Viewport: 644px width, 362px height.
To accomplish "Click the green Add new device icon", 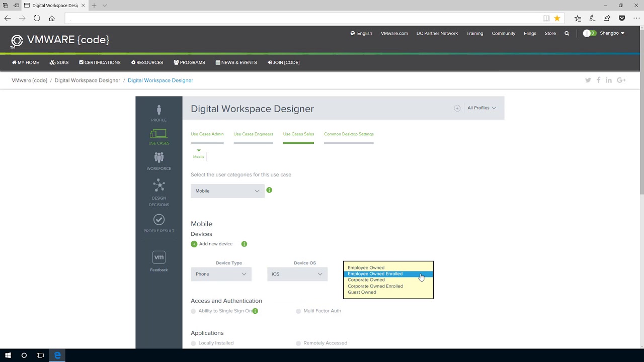I will (194, 244).
